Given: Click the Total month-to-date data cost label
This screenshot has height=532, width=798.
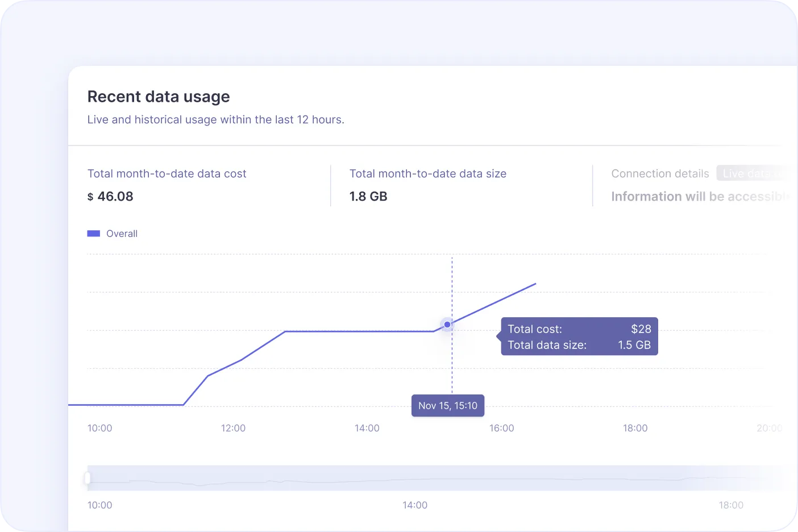Looking at the screenshot, I should [x=167, y=174].
